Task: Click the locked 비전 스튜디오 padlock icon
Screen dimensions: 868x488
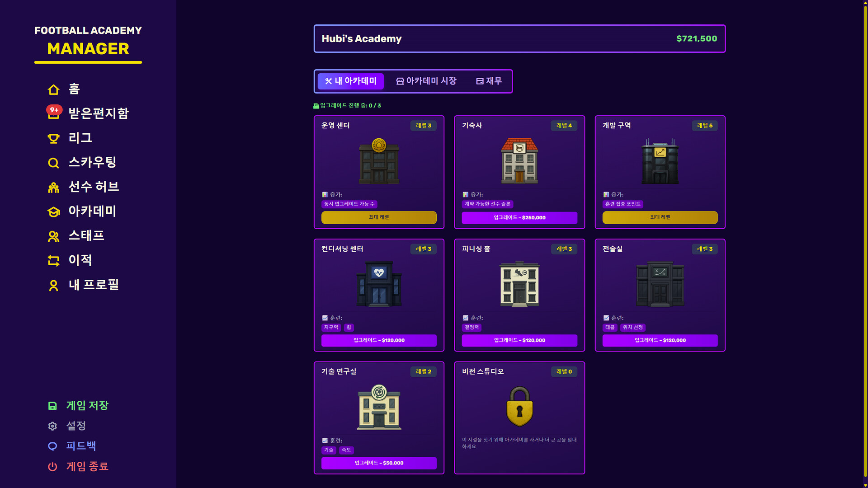Action: click(x=519, y=406)
